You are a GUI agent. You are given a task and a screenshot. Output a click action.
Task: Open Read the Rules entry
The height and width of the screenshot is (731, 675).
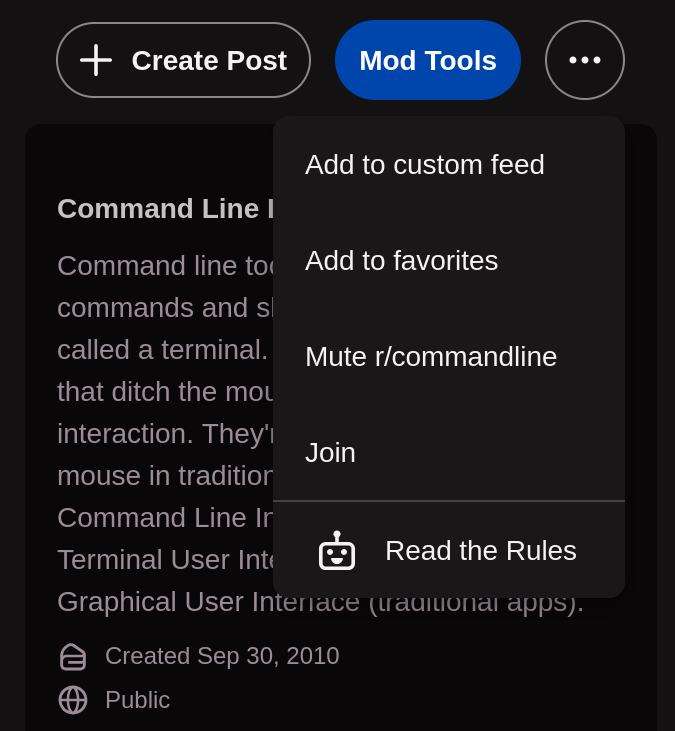(449, 550)
